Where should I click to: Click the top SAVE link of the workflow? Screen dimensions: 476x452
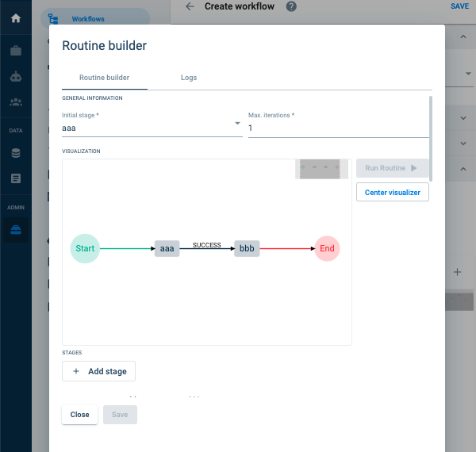[x=459, y=6]
